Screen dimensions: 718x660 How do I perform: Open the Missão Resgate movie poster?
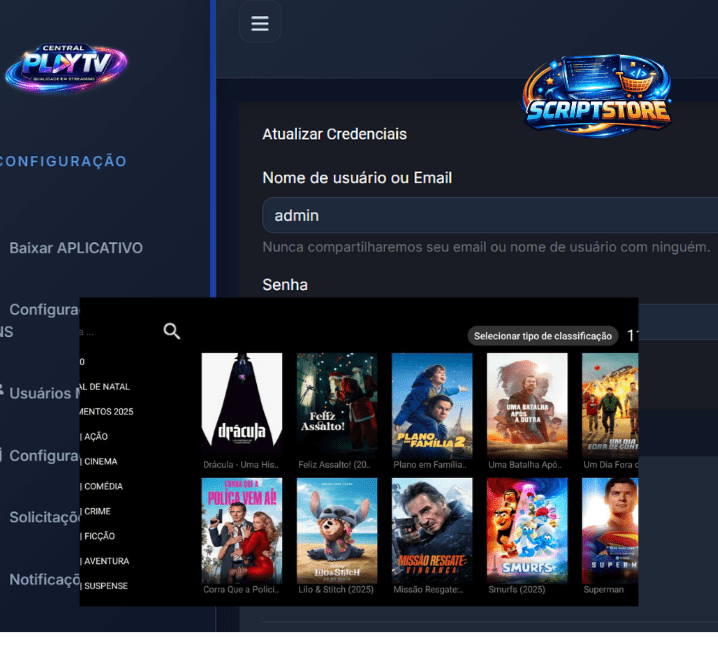[x=432, y=530]
